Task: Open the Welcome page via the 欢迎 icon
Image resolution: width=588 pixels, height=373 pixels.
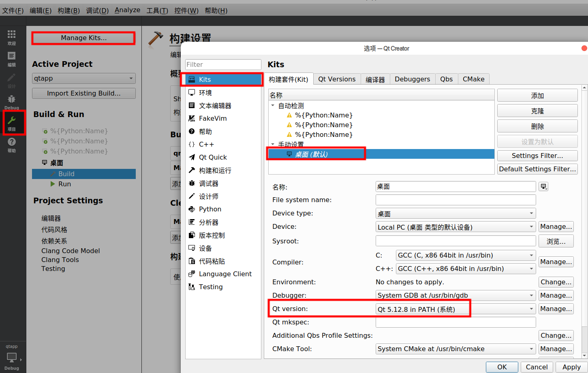Action: [11, 36]
